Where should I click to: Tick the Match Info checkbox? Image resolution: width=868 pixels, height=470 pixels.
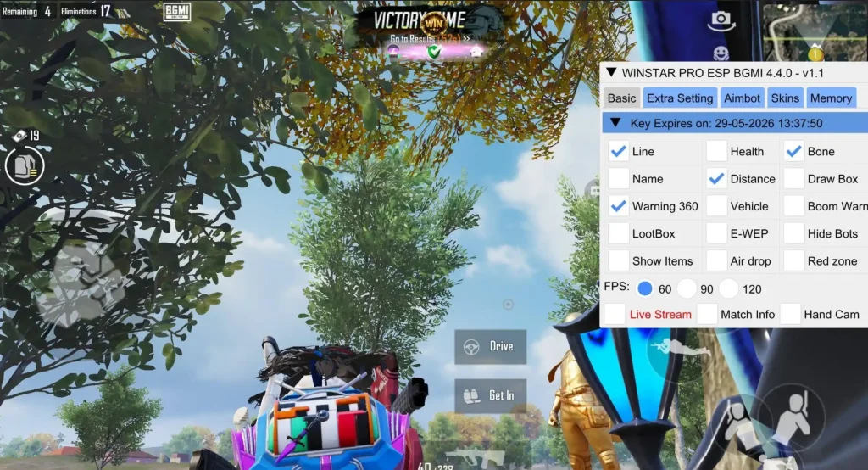707,314
